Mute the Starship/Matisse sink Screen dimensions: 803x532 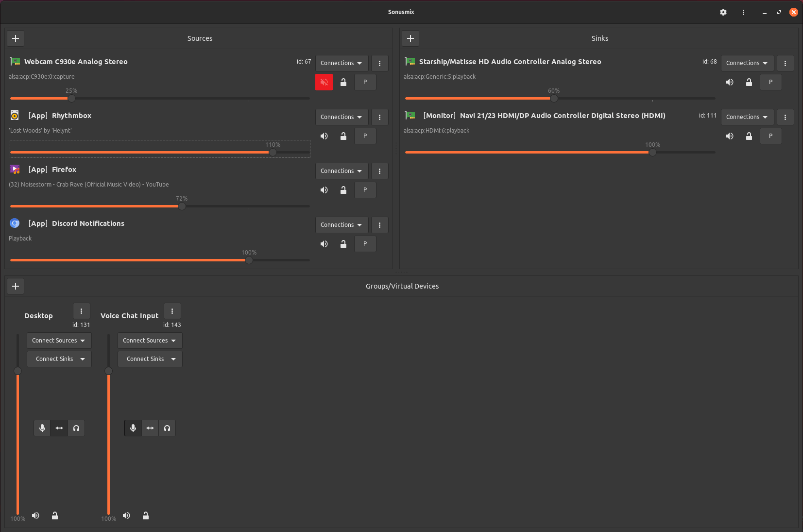pyautogui.click(x=730, y=82)
